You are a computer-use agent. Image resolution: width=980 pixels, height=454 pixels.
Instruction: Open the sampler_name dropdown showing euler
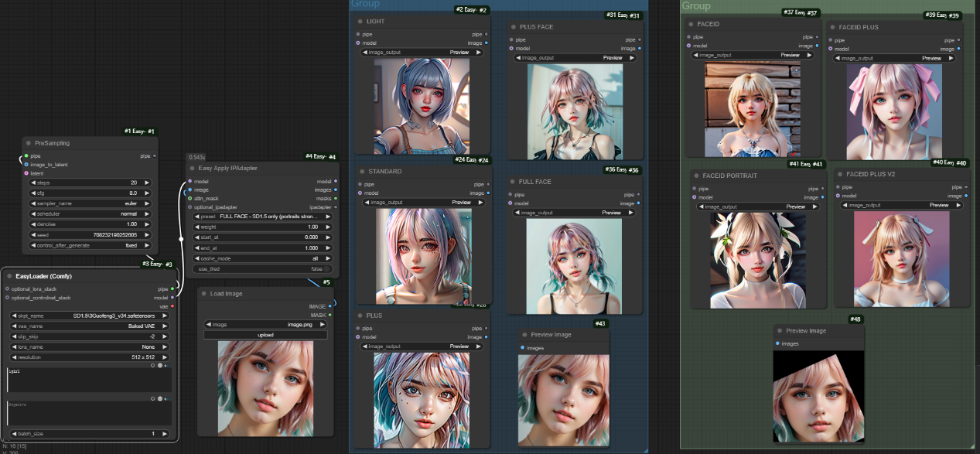point(91,203)
